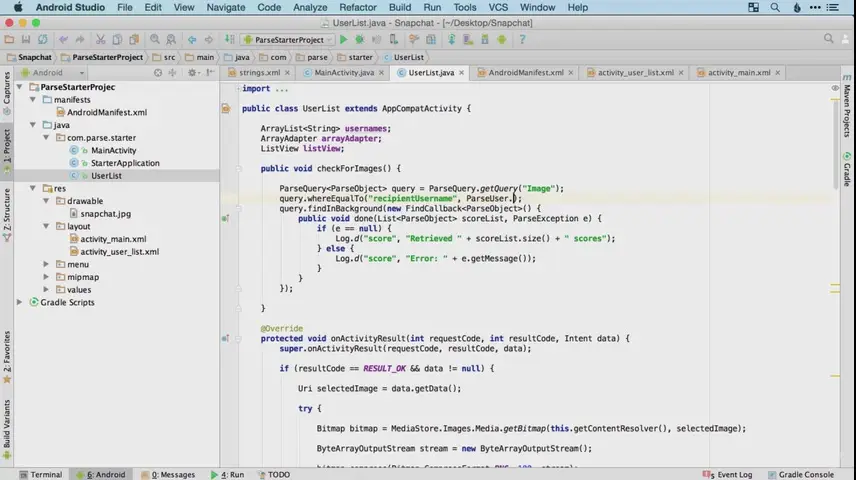Click the Help question mark icon
The height and width of the screenshot is (480, 856).
click(522, 39)
